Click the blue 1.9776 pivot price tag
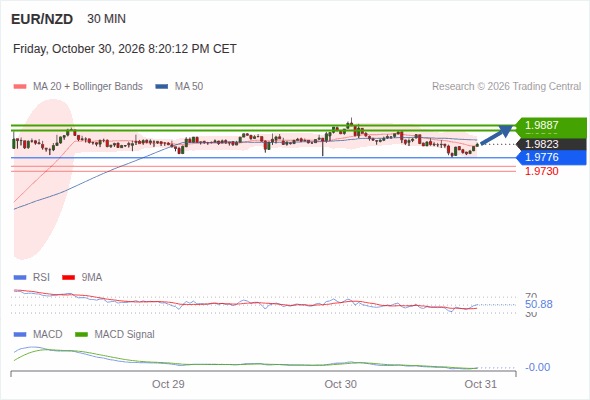The height and width of the screenshot is (400, 590). (552, 157)
